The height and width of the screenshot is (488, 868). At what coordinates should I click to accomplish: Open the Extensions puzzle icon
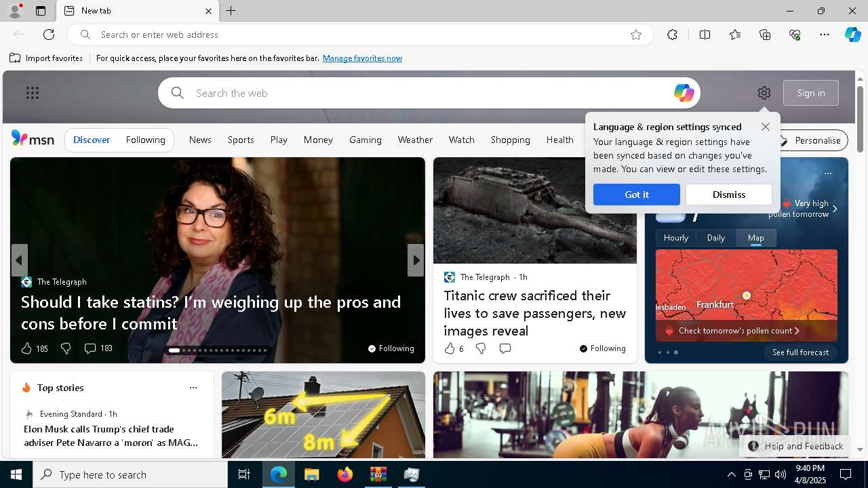click(672, 35)
